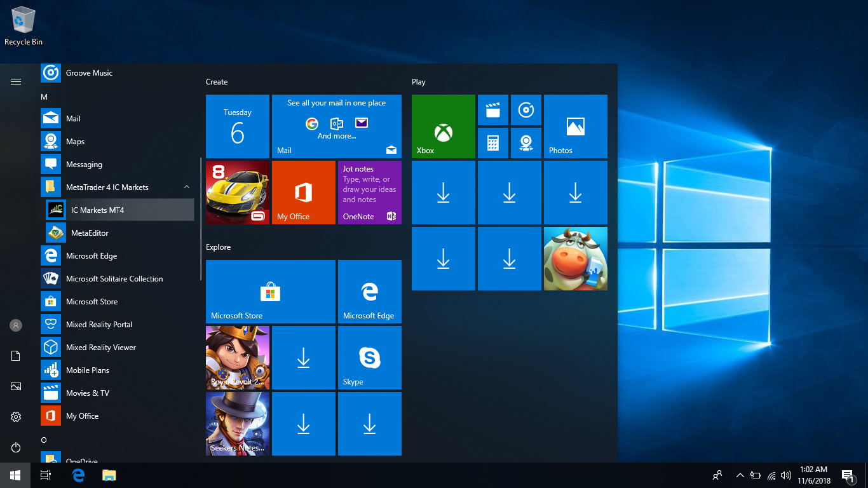Open the Microsoft Store tile

click(271, 292)
